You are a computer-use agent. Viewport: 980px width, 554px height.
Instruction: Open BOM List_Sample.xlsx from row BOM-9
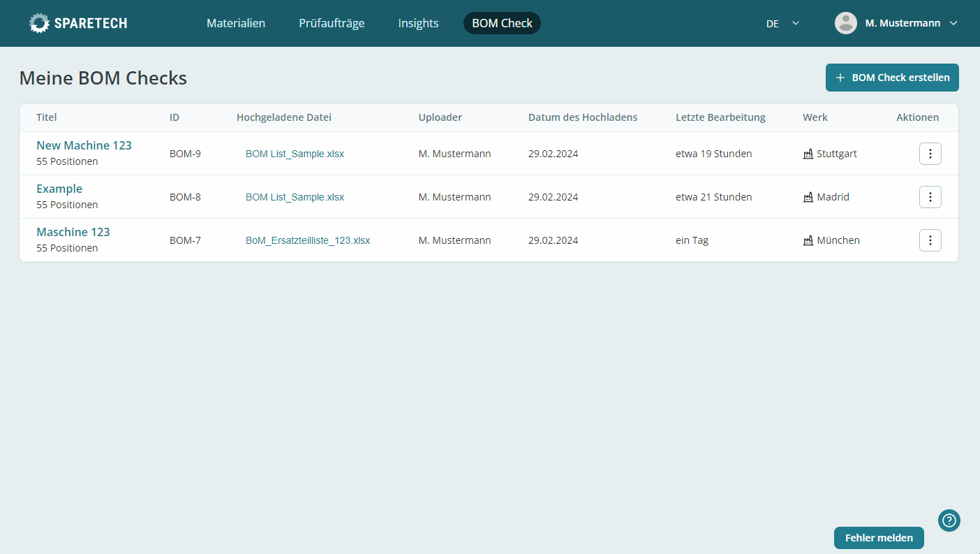tap(295, 154)
